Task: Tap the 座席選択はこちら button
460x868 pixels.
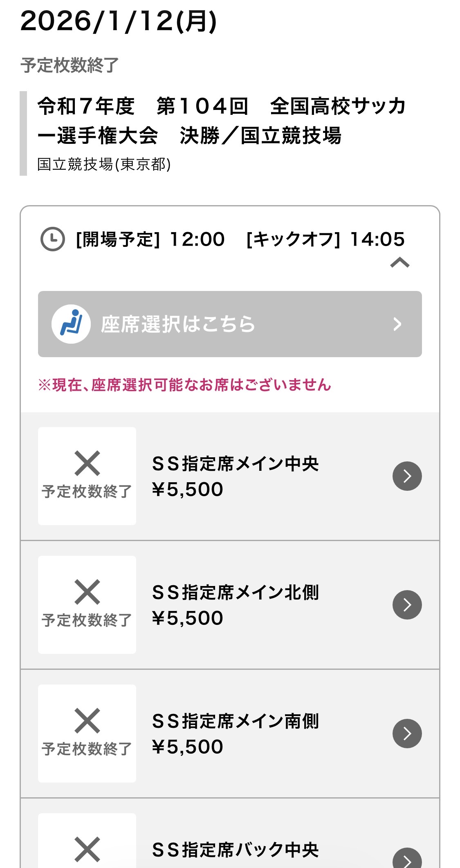Action: click(x=178, y=324)
